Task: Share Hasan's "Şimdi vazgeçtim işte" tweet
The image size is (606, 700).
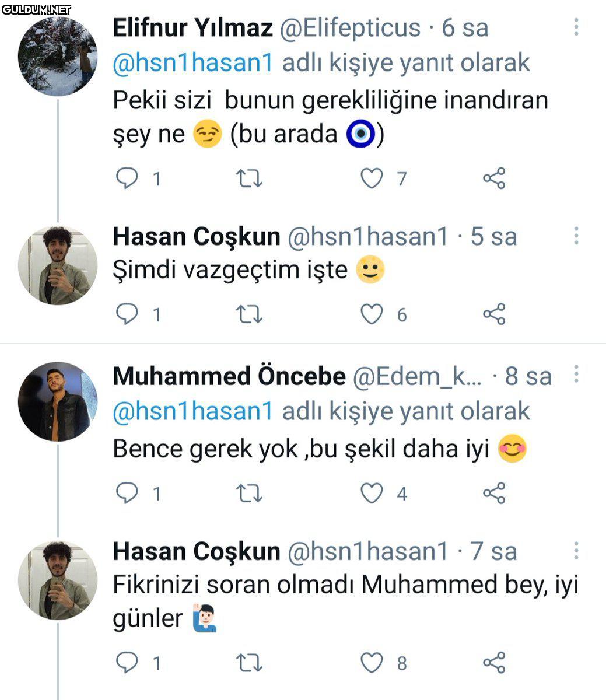Action: click(x=494, y=315)
